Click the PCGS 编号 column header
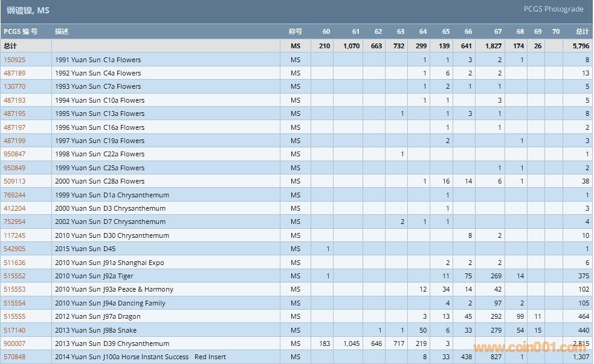Image resolution: width=594 pixels, height=364 pixels. 21,31
